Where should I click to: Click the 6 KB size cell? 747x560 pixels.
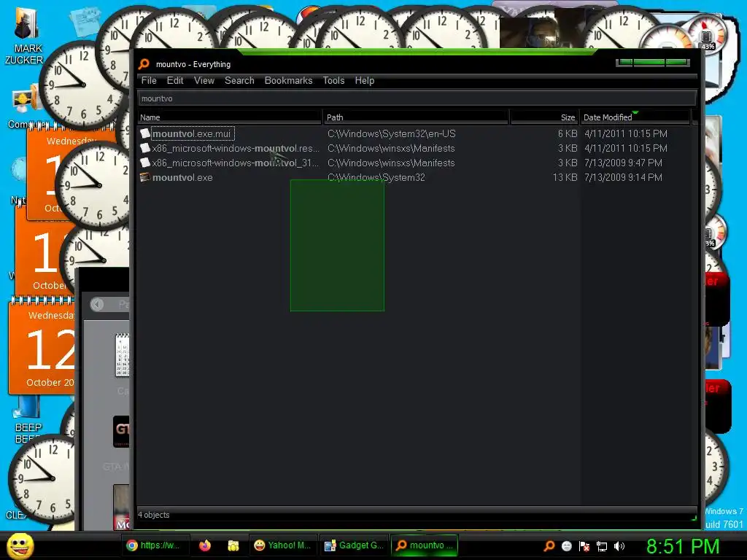(568, 134)
